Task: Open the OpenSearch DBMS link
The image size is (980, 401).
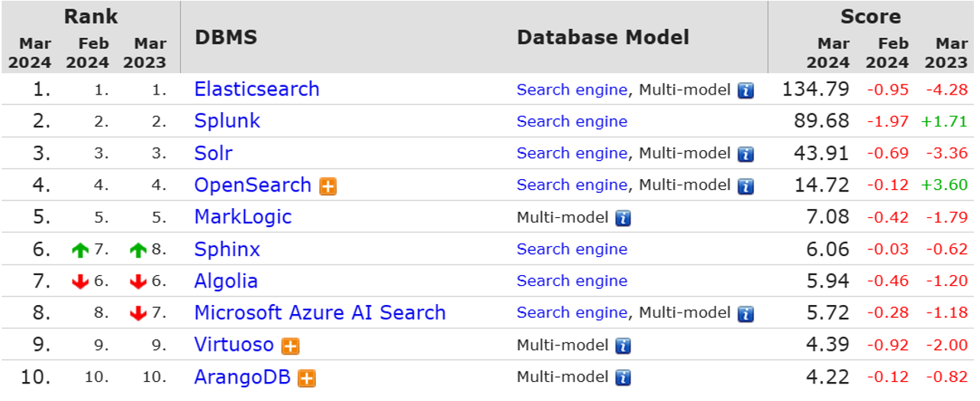Action: tap(253, 185)
